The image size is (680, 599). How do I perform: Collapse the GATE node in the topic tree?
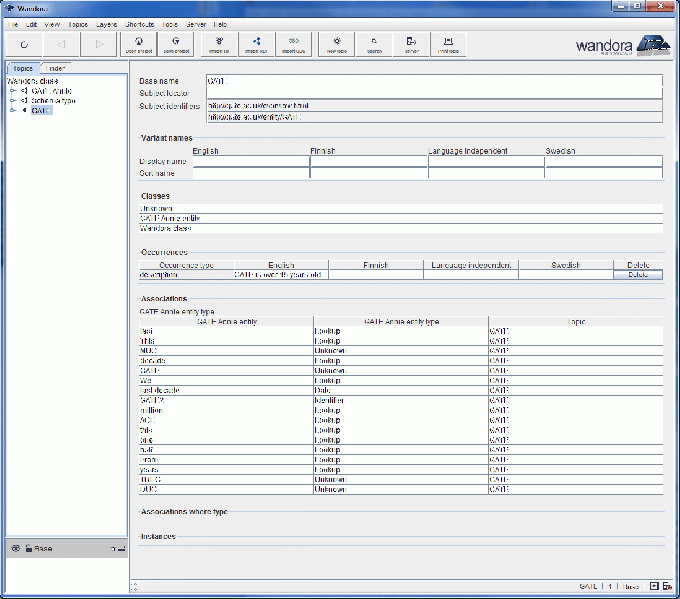coord(13,111)
